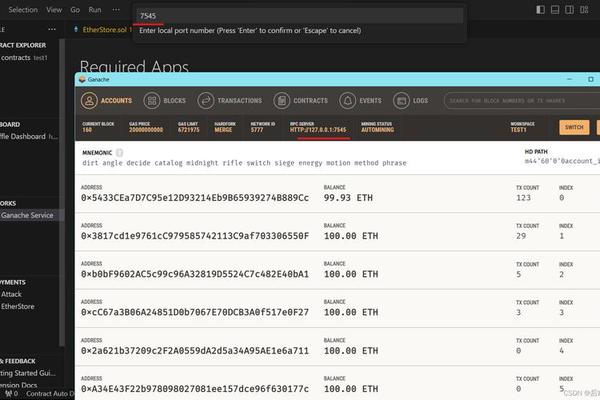
Task: Toggle the primary sidebar layout icon
Action: 540,10
